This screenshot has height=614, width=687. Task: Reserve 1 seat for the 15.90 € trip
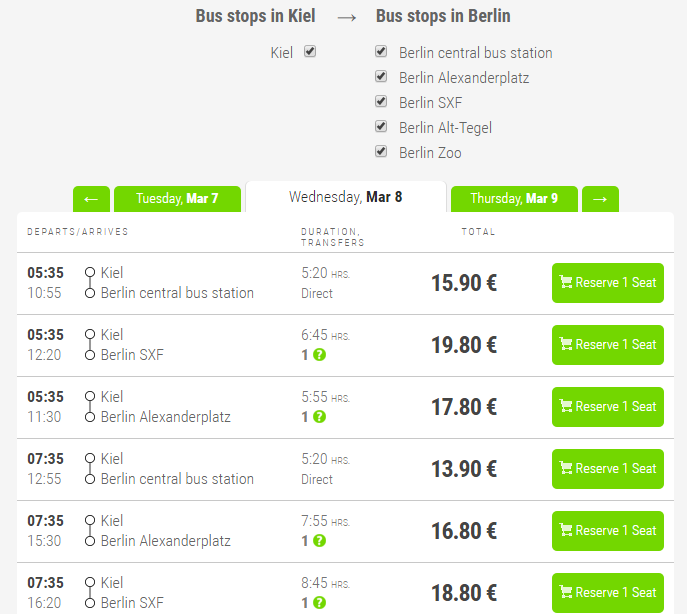tap(607, 283)
